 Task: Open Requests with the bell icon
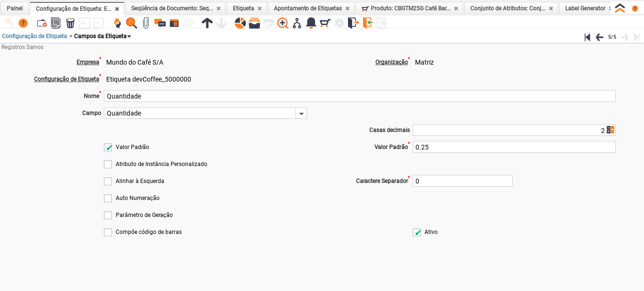pos(311,23)
